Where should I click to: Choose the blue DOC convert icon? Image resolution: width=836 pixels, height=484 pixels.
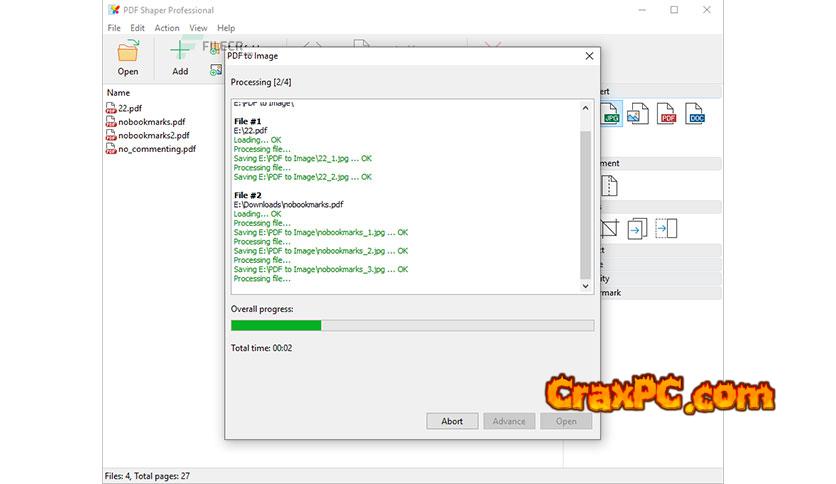click(695, 114)
